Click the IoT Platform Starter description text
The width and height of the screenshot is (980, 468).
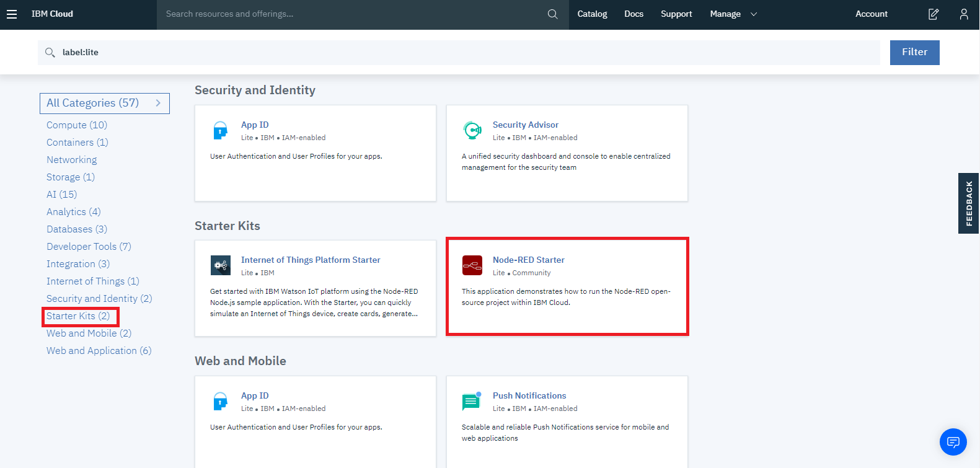[314, 302]
